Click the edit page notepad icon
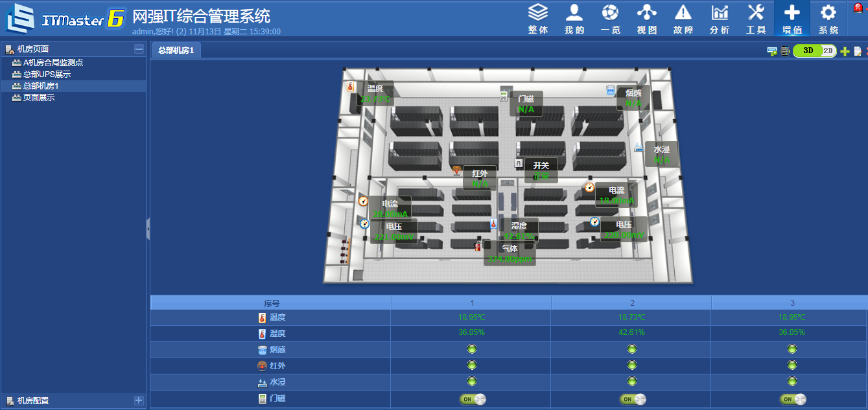Screen dimensions: 868x410 pyautogui.click(x=857, y=51)
